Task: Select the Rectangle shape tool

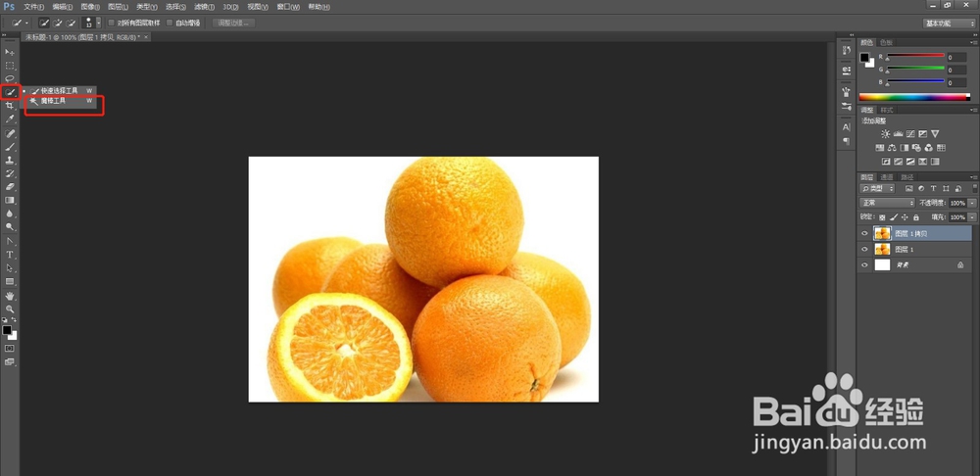Action: coord(10,281)
